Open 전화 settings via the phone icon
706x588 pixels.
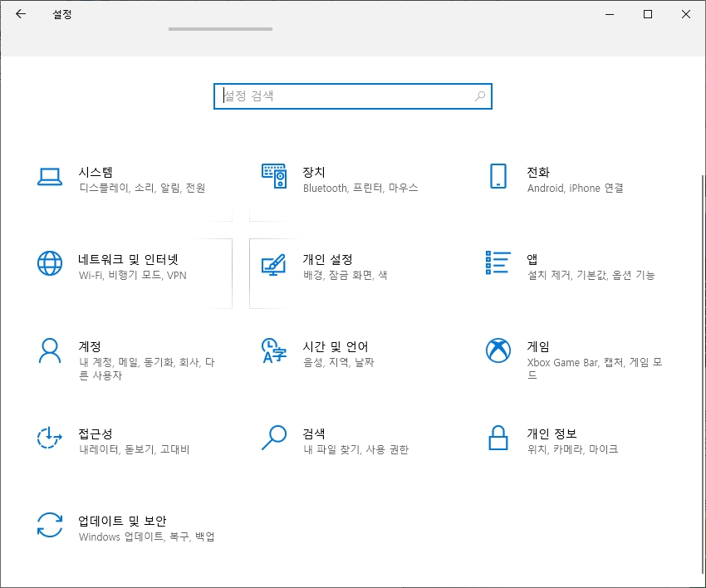tap(498, 177)
